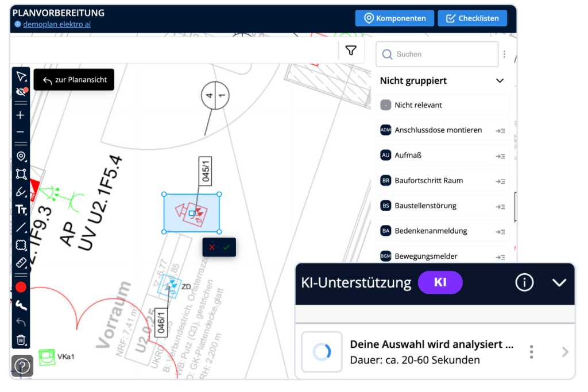
Task: Zoom out with the minus tool
Action: click(x=21, y=132)
